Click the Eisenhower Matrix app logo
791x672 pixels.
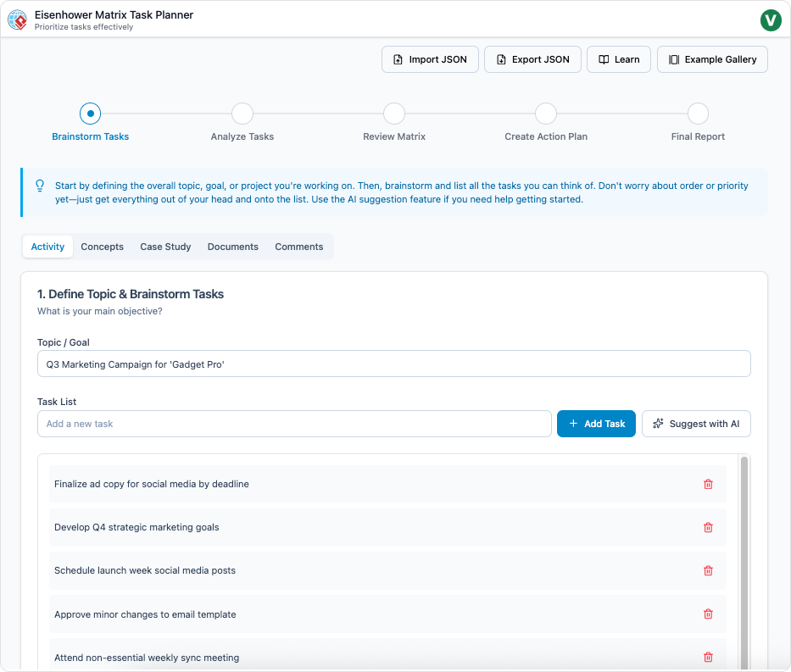pyautogui.click(x=17, y=19)
